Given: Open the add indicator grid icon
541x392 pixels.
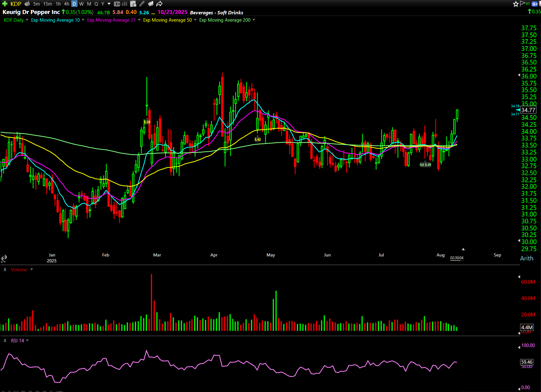Looking at the screenshot, I should click(133, 4).
